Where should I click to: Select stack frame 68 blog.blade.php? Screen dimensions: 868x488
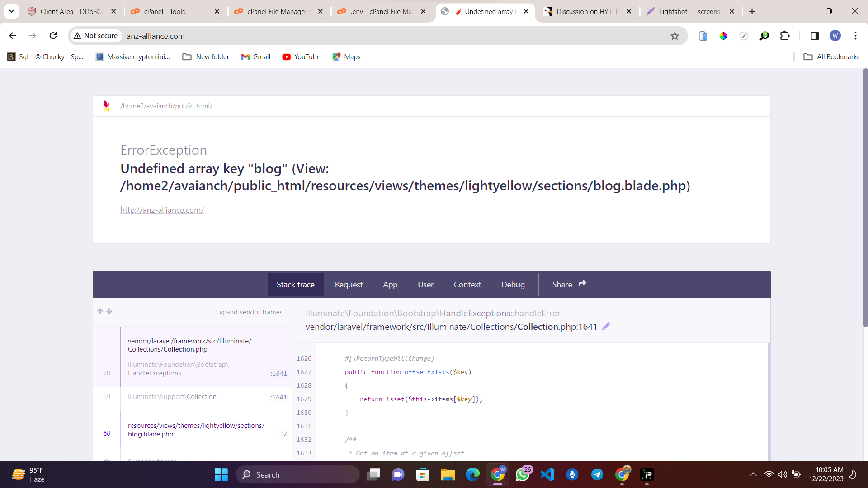point(193,430)
